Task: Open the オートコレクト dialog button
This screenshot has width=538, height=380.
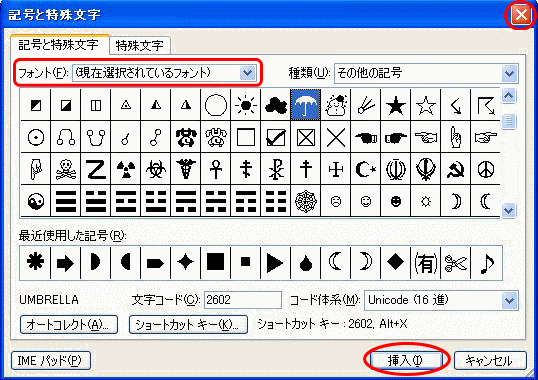Action: tap(69, 324)
